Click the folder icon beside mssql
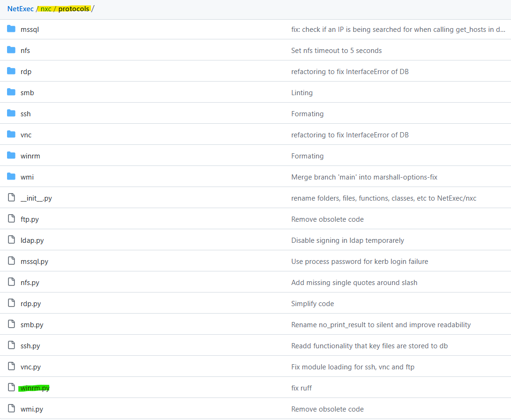511x420 pixels. pos(11,29)
